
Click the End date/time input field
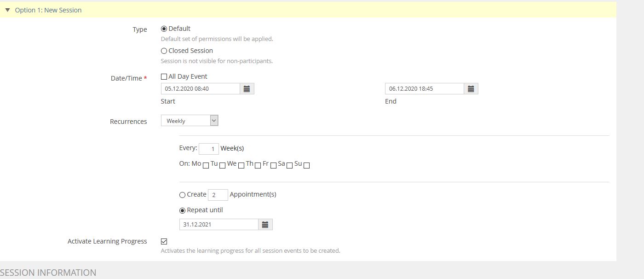point(424,89)
